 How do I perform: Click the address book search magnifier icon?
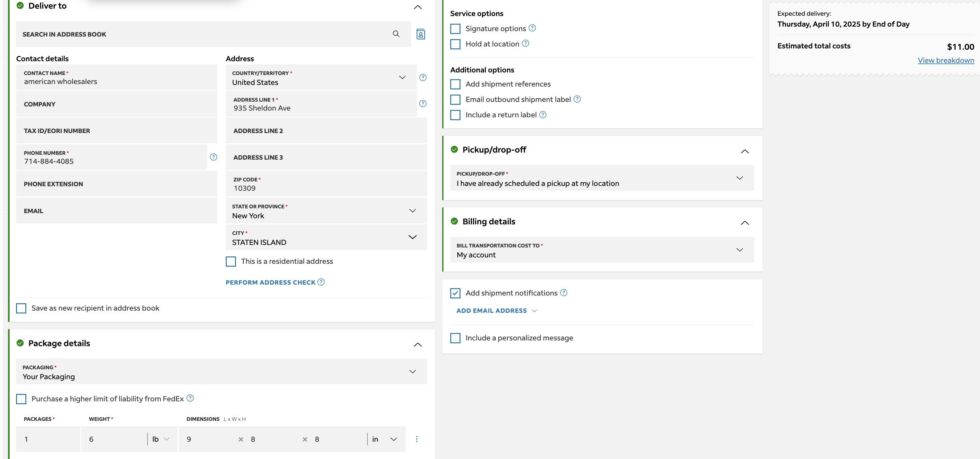(396, 34)
